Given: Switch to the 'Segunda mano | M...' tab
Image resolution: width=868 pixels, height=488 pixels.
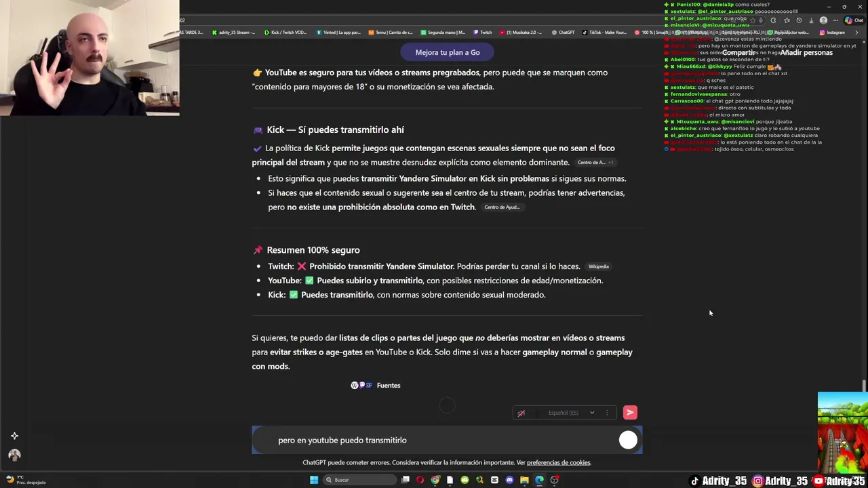Looking at the screenshot, I should [443, 33].
